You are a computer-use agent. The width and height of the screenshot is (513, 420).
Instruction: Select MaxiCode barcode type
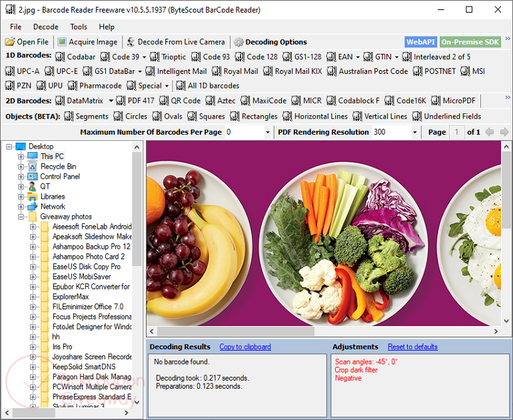263,101
